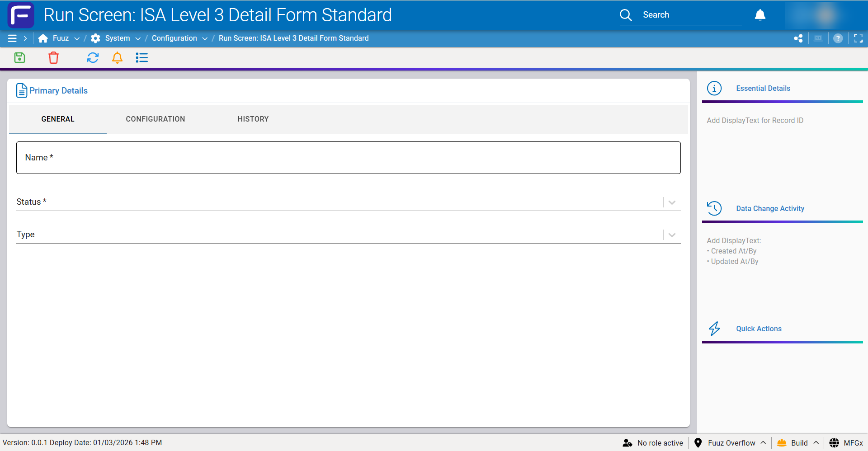Click the red Delete trash icon
Screen dimensions: 868x451
click(53, 58)
